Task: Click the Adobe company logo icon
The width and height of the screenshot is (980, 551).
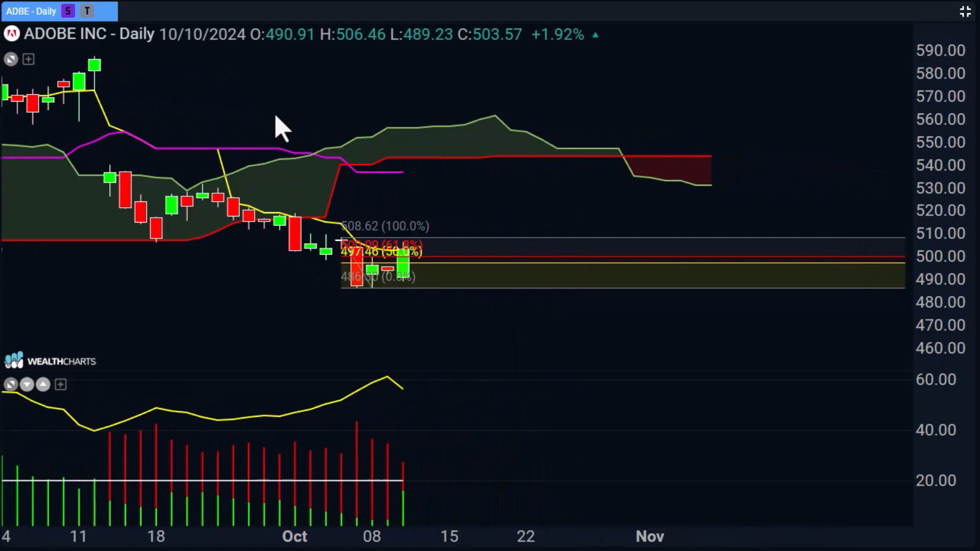Action: 11,34
